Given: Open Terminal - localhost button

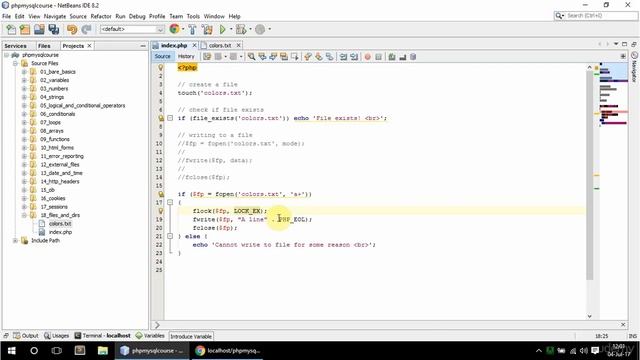Looking at the screenshot, I should click(x=102, y=336).
